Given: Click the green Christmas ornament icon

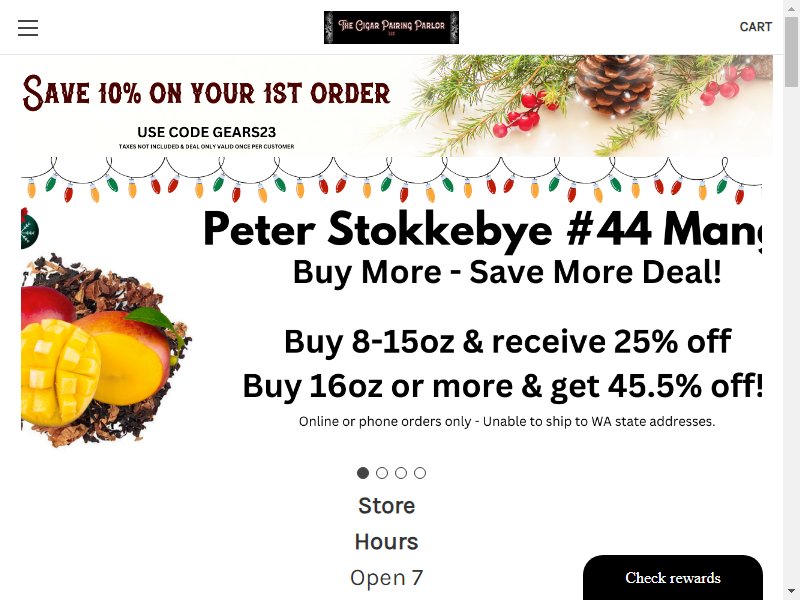Looking at the screenshot, I should pos(29,229).
